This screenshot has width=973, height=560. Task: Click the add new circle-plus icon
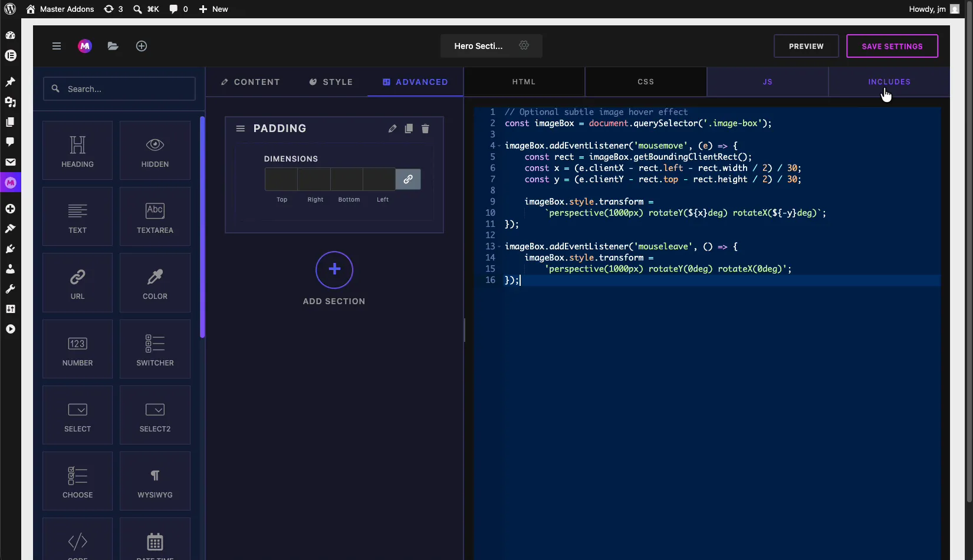point(142,46)
